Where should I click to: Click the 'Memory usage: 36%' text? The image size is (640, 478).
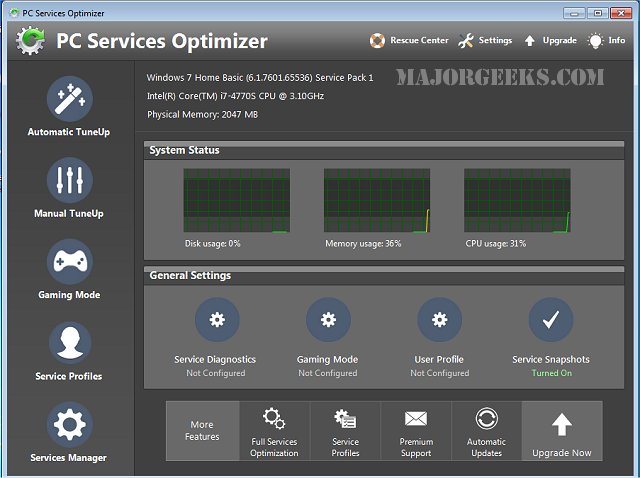click(363, 244)
